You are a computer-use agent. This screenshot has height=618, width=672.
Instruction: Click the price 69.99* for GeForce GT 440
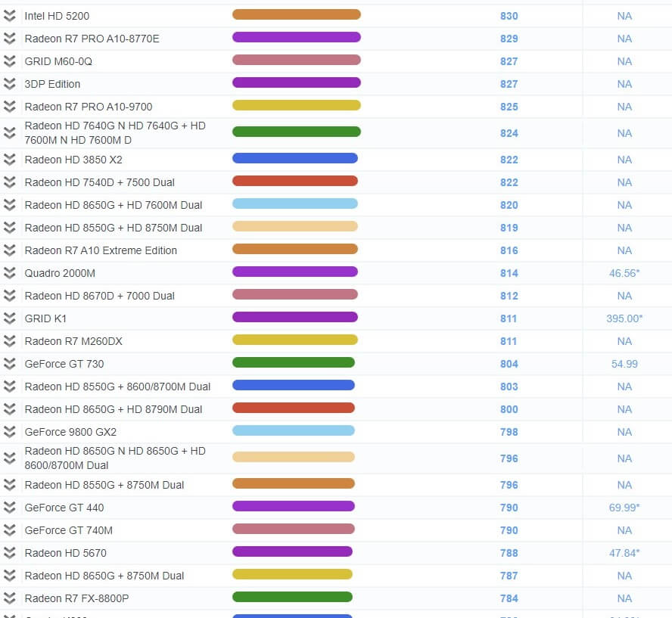pos(624,508)
